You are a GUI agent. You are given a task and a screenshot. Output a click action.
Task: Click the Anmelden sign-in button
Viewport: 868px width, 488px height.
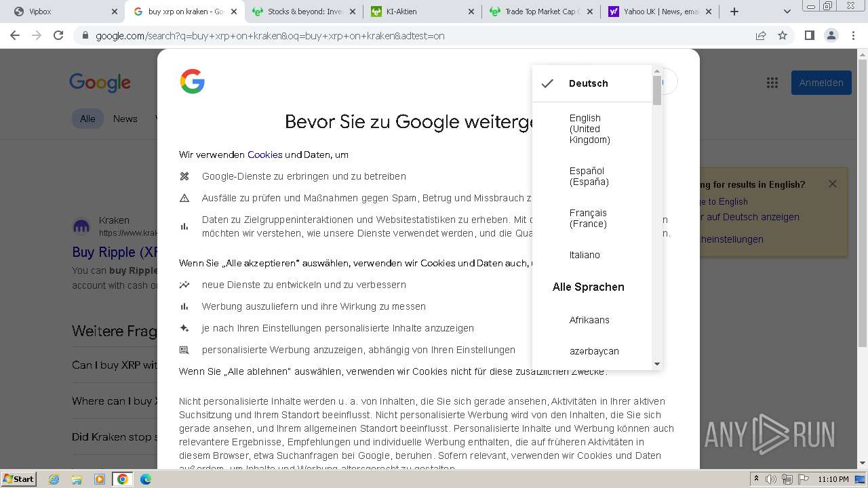coord(821,83)
